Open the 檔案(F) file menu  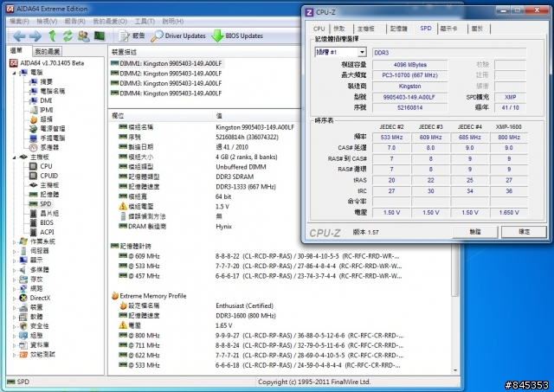click(x=19, y=21)
